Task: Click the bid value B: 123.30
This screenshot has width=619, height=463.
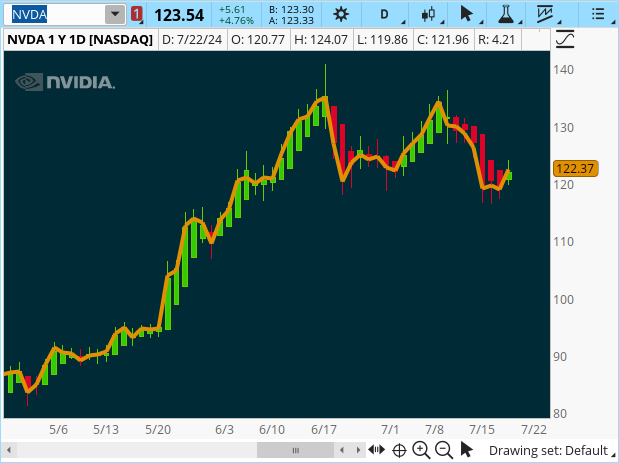Action: coord(291,9)
